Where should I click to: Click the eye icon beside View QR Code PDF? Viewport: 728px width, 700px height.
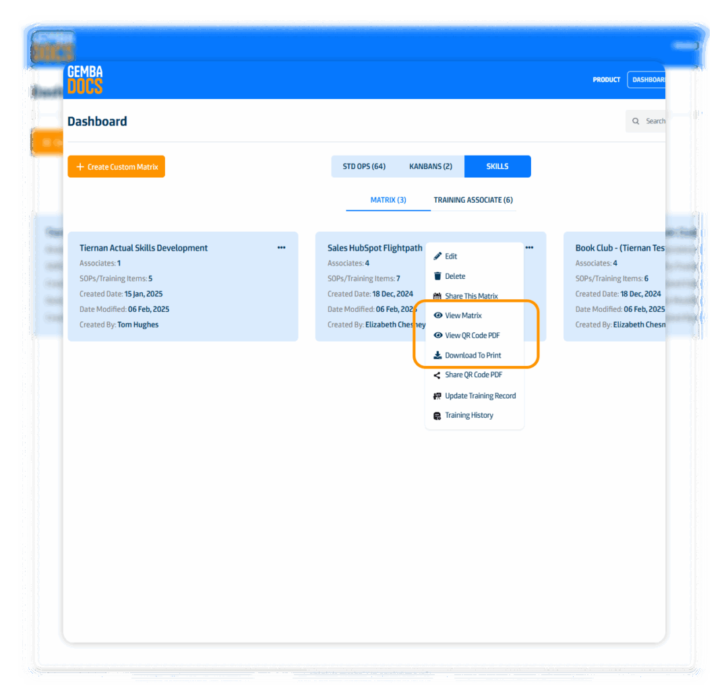pyautogui.click(x=437, y=336)
